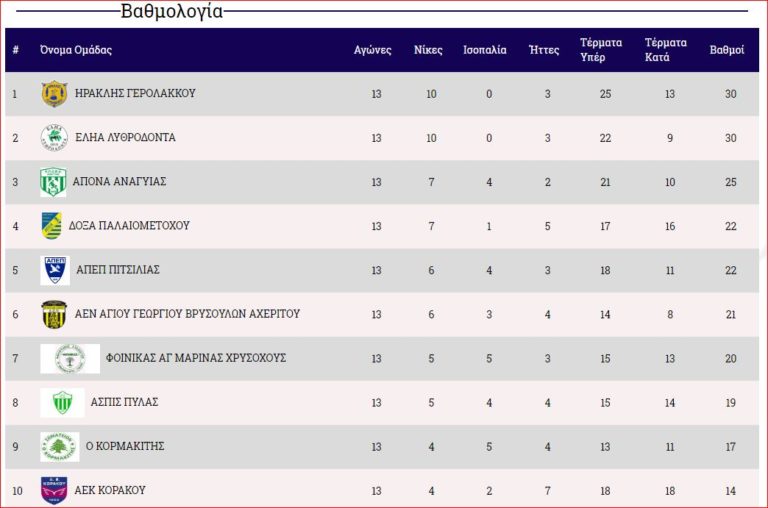Select ΦΟΙΝΙΚΑΣ ΑΓ ΜΑΡΙΝΑΣ points value 20
Screen dimensions: 768x508
[731, 359]
